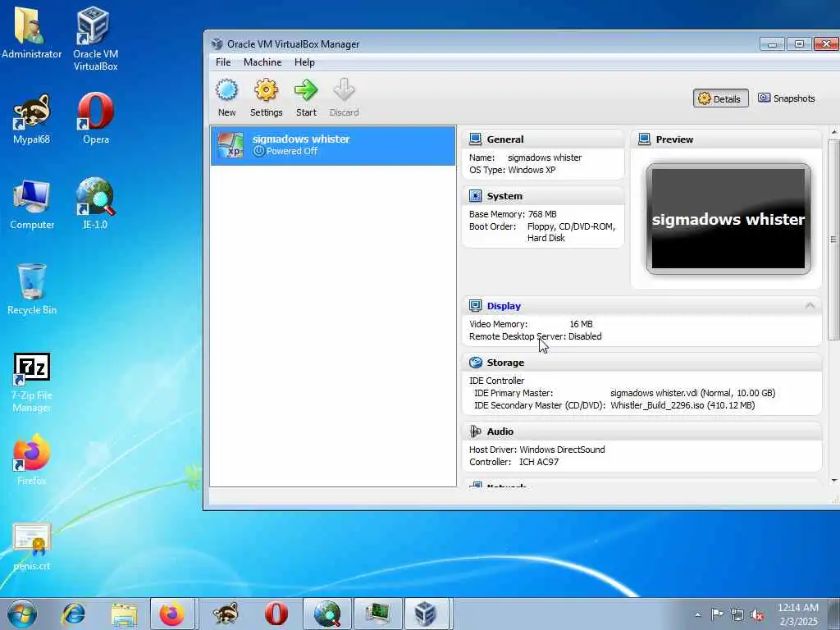Click the Storage section disk icon
Screen dimensions: 840x630
(x=475, y=363)
